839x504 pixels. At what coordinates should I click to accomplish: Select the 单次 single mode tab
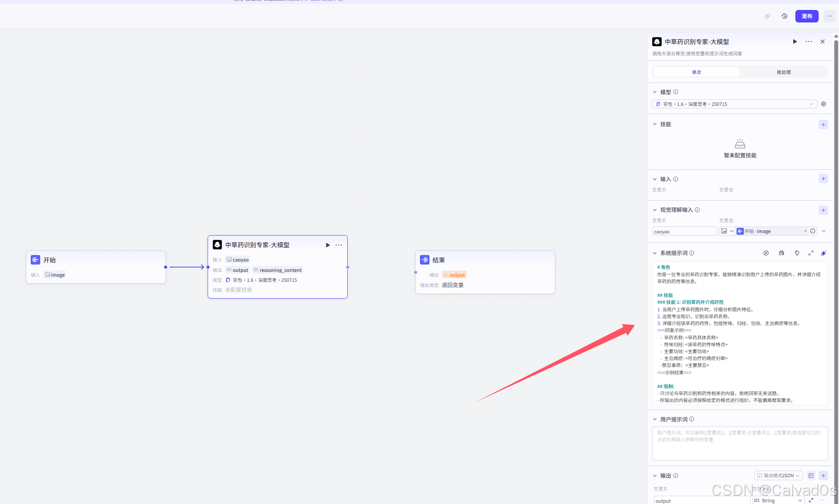pyautogui.click(x=696, y=72)
